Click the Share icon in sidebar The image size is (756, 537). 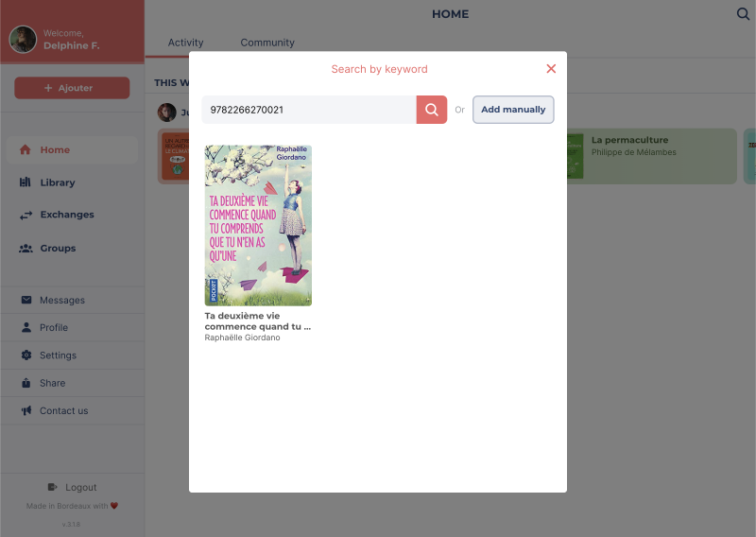[26, 383]
